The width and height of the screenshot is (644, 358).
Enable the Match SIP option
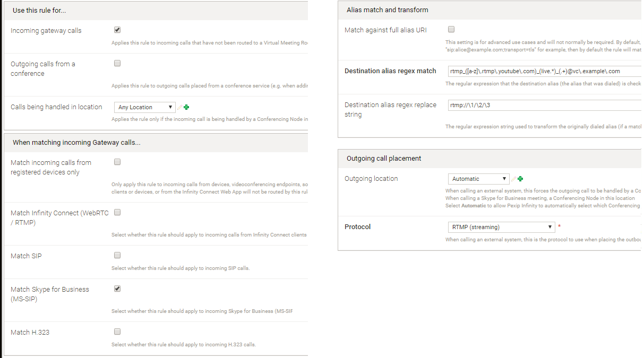point(117,255)
